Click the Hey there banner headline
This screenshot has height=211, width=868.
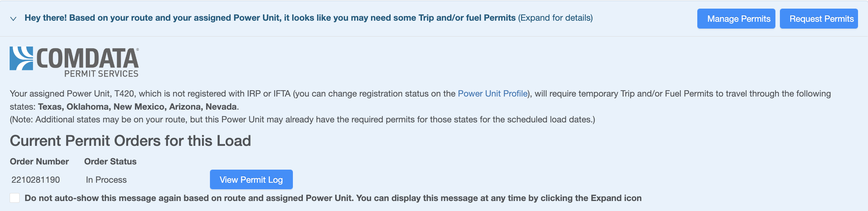click(270, 18)
